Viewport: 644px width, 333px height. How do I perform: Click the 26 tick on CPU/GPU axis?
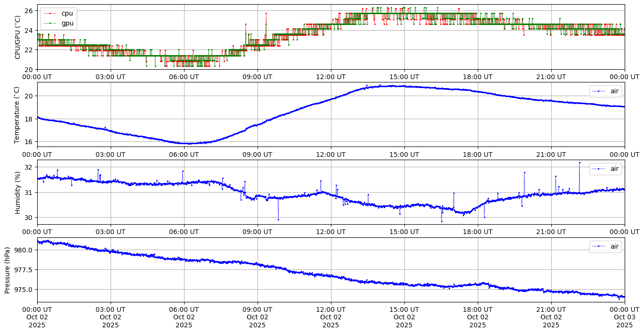tap(28, 10)
